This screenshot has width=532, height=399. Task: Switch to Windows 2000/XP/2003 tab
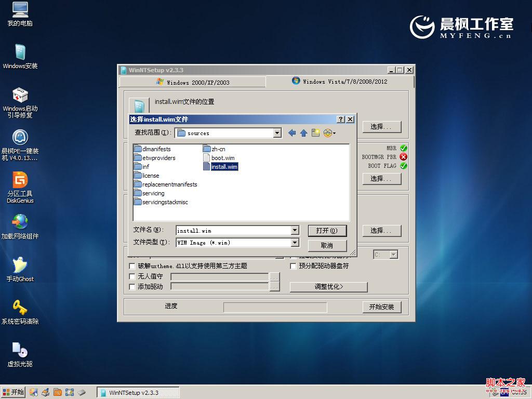point(192,82)
